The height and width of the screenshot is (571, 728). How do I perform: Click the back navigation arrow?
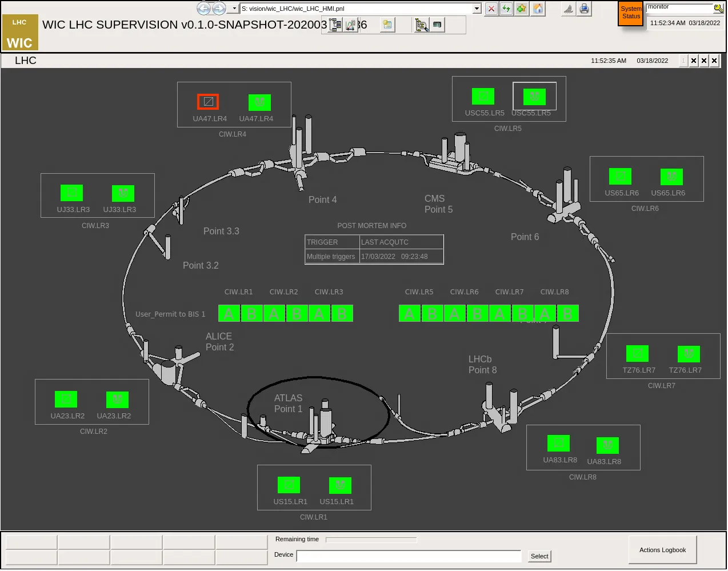pos(203,9)
